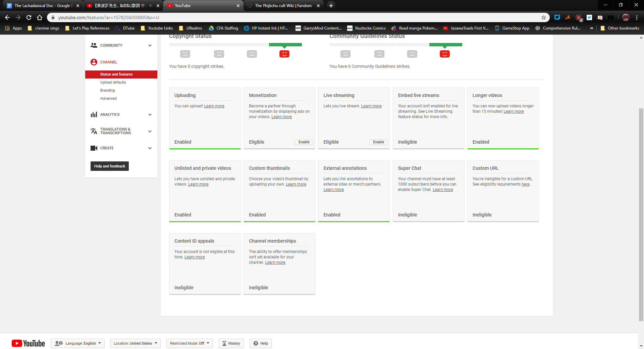Expand Translations & Transcriptions section
644x349 pixels.
click(150, 131)
